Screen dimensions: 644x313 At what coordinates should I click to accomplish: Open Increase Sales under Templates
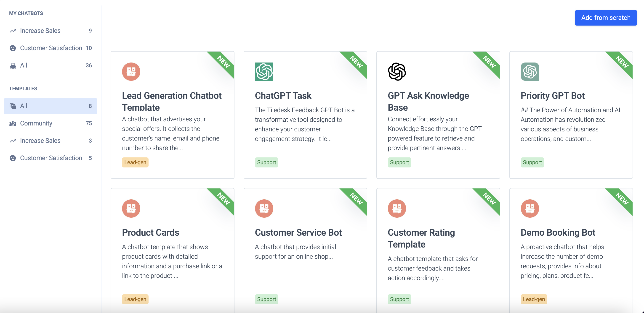(x=40, y=141)
